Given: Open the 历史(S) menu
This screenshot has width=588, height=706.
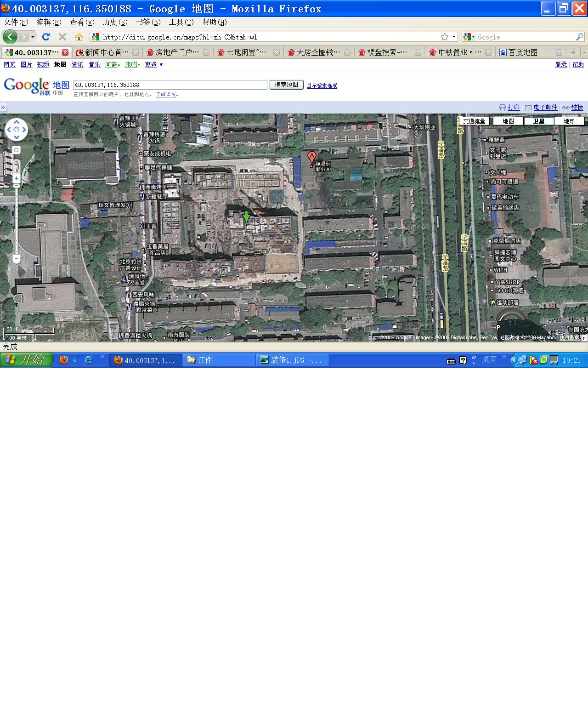Looking at the screenshot, I should tap(115, 22).
